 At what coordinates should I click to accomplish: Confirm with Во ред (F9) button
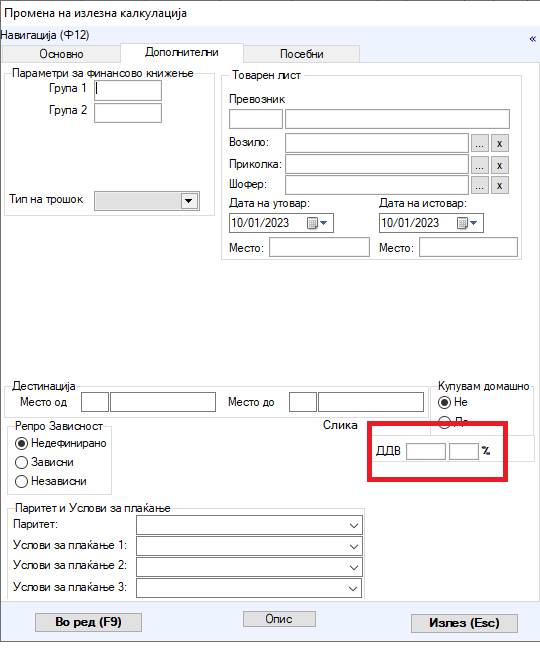tap(88, 622)
